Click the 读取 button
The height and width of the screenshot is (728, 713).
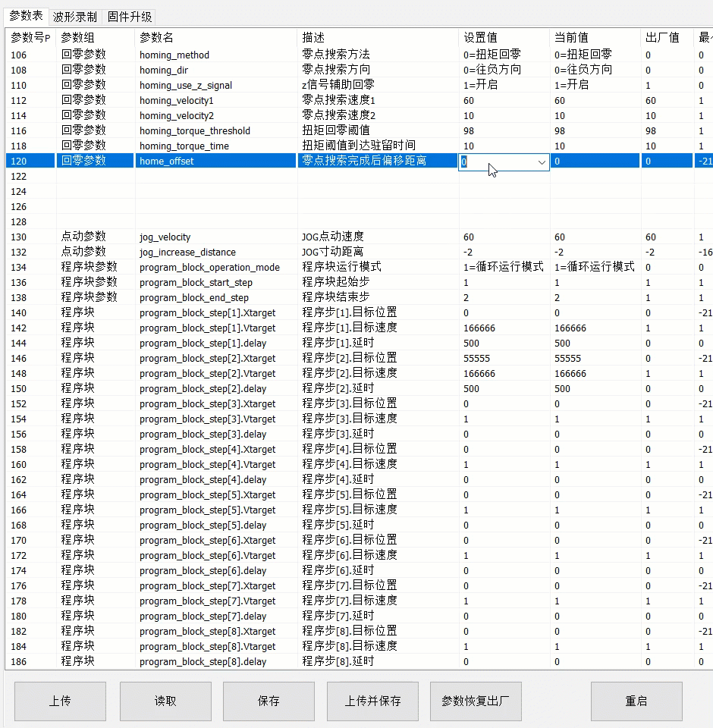pos(165,701)
